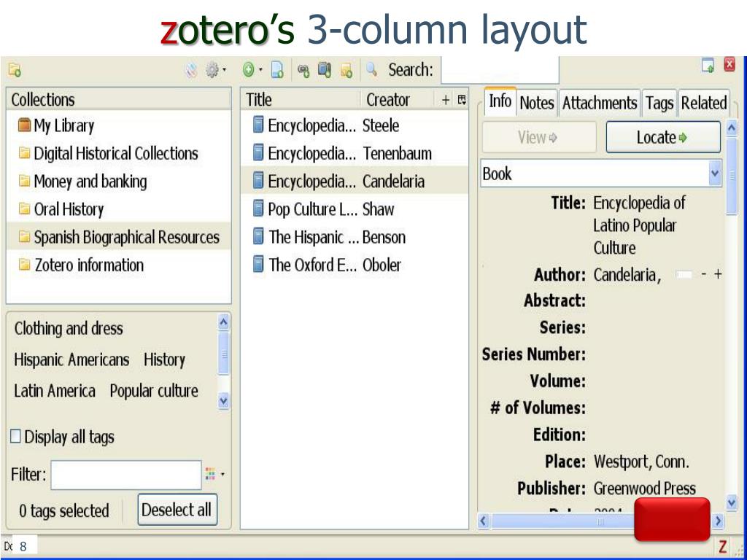Open the Attachments tab
The image size is (747, 560).
(600, 102)
